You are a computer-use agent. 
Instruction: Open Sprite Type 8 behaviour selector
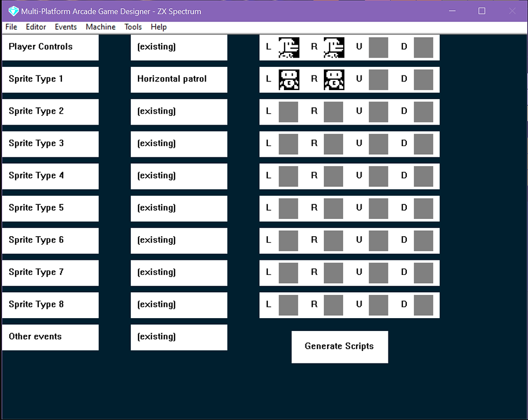(x=179, y=305)
